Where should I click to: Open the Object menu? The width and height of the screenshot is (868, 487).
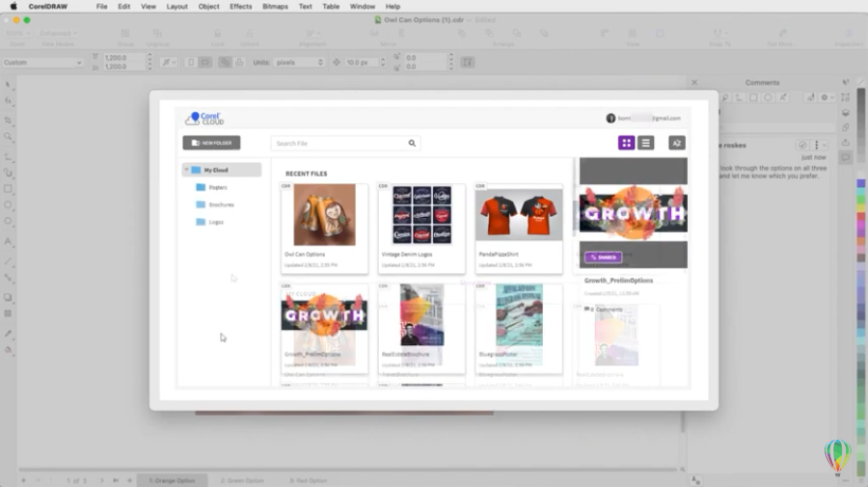(208, 7)
